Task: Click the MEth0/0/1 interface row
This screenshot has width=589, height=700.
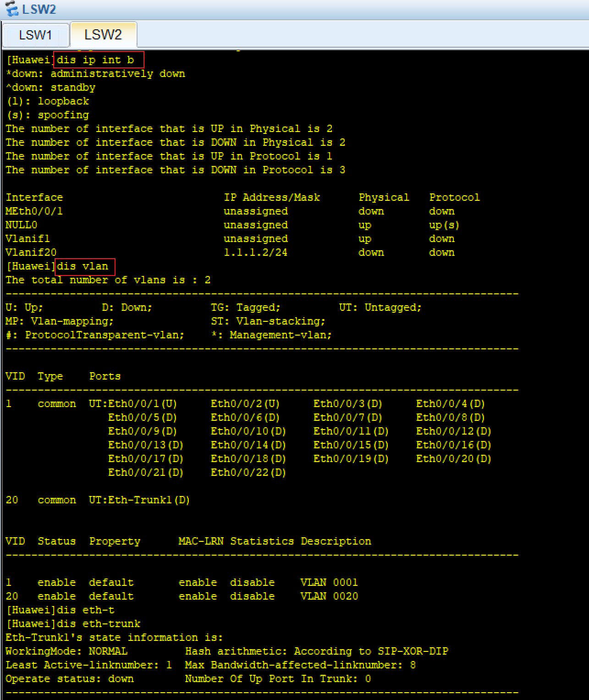Action: [230, 211]
